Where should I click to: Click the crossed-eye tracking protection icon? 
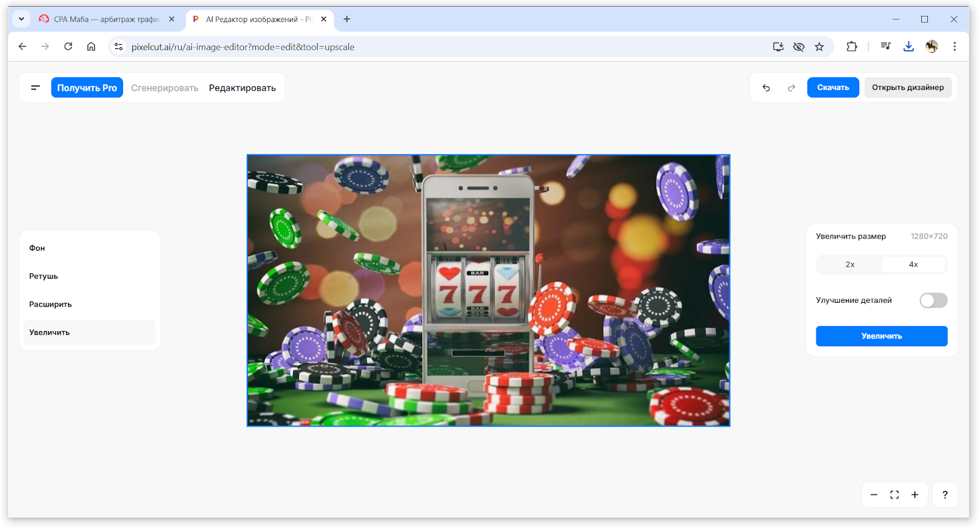pyautogui.click(x=799, y=47)
